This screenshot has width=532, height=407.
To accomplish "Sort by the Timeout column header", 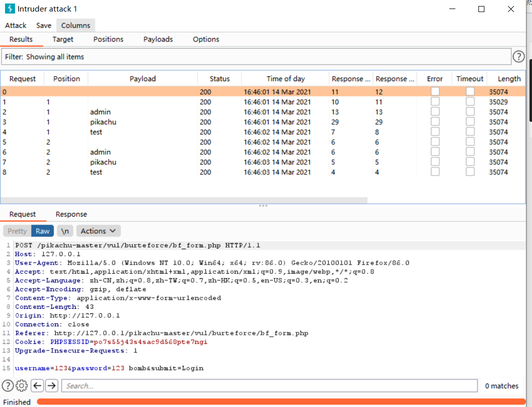I will pyautogui.click(x=469, y=79).
